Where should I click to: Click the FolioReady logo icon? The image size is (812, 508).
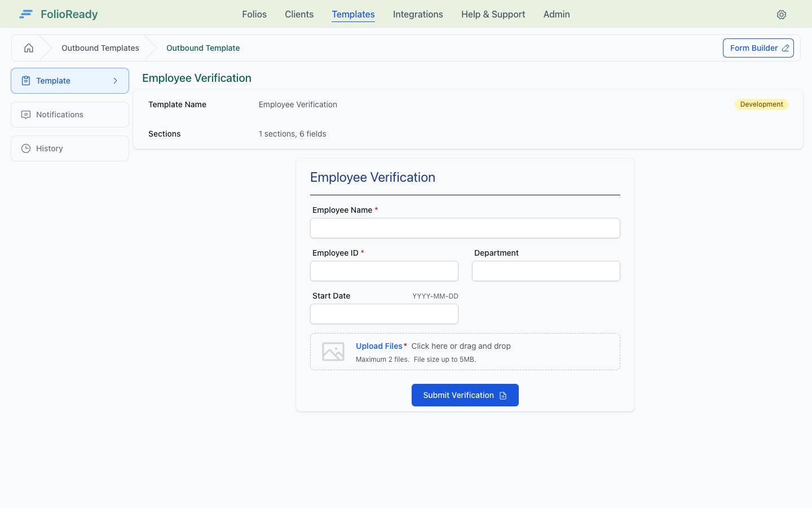point(26,14)
